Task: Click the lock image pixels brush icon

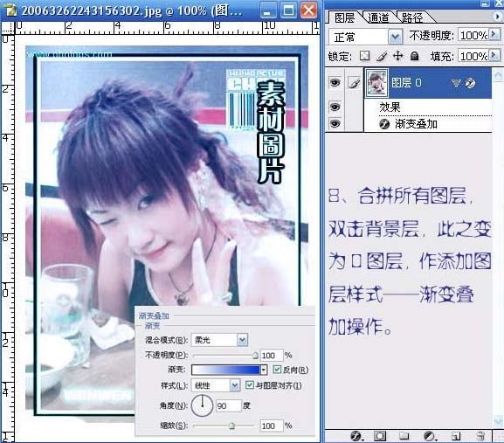Action: pyautogui.click(x=382, y=56)
